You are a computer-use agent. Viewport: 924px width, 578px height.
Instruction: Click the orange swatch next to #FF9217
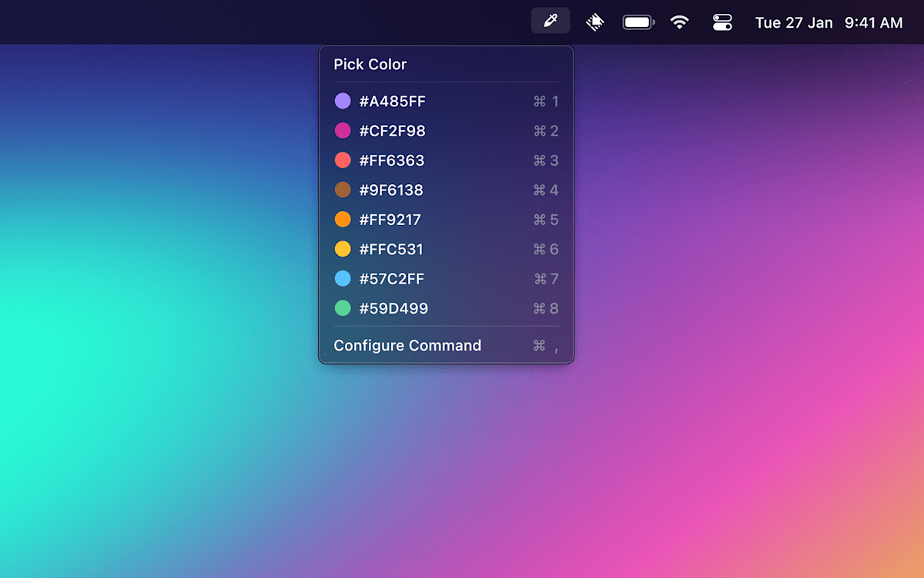(x=343, y=220)
